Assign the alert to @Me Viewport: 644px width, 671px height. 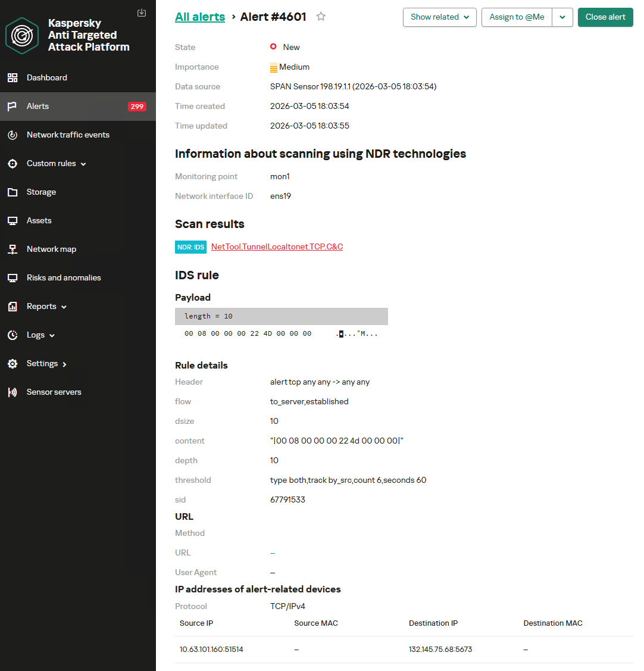click(x=517, y=17)
